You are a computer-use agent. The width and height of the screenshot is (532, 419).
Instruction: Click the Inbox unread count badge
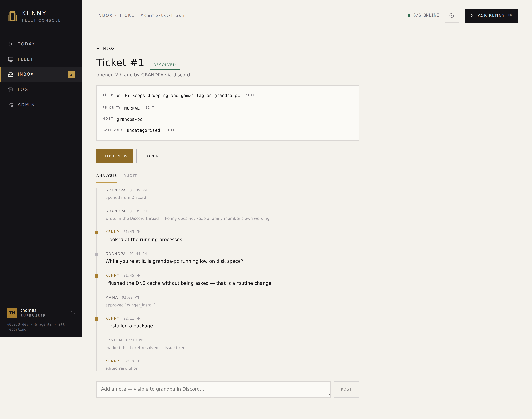click(x=72, y=74)
